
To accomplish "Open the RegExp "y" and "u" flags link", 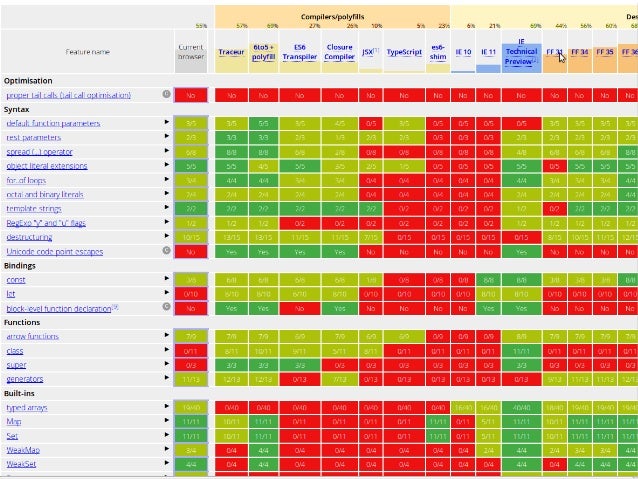I will [46, 223].
